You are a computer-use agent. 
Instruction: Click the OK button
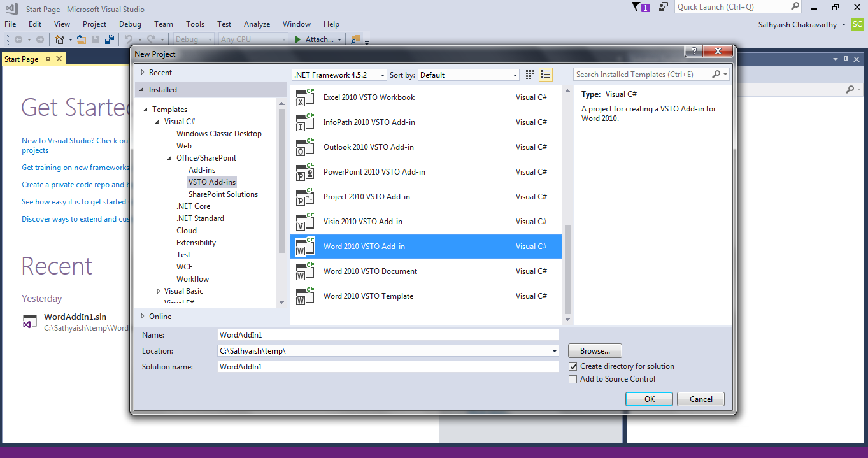point(649,399)
